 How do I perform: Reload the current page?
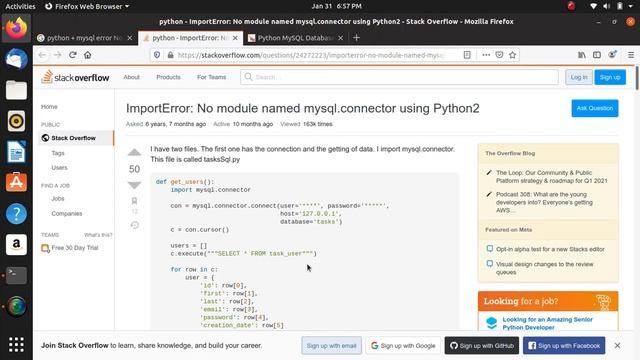73,55
